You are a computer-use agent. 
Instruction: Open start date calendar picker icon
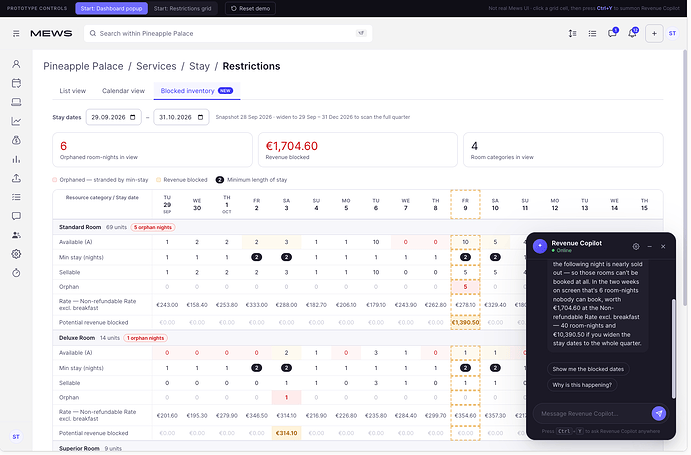[x=133, y=117]
